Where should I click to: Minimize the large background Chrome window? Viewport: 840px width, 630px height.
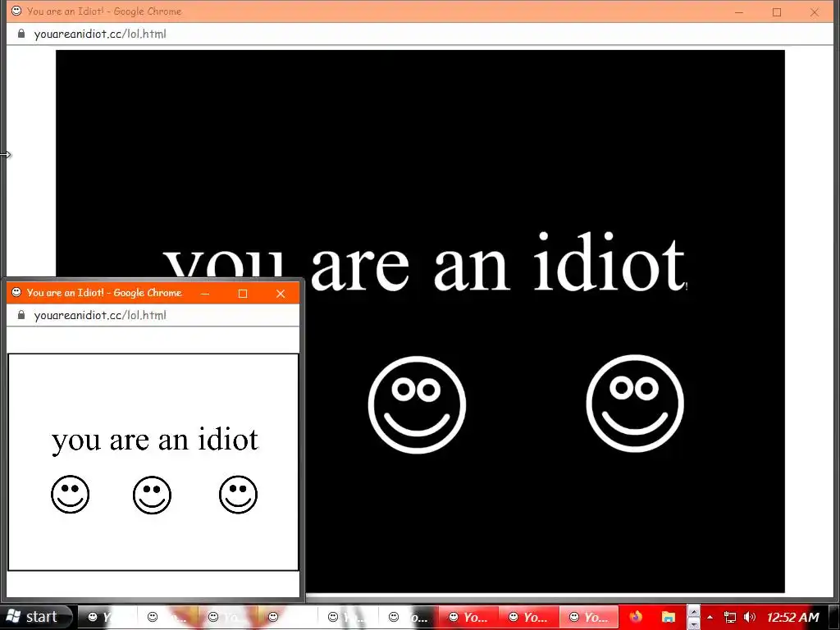pos(739,11)
